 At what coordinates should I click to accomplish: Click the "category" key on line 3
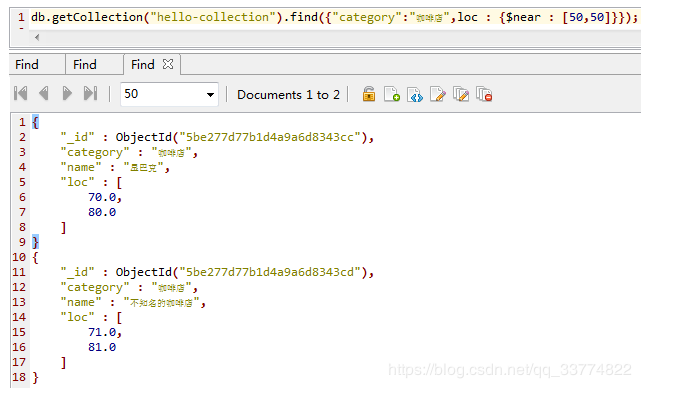click(x=95, y=152)
